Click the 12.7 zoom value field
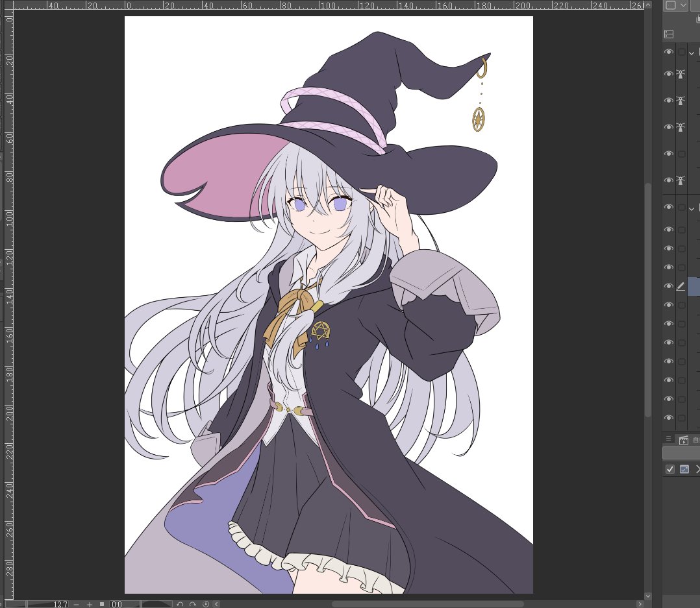Viewport: 700px width, 608px height. coord(60,605)
